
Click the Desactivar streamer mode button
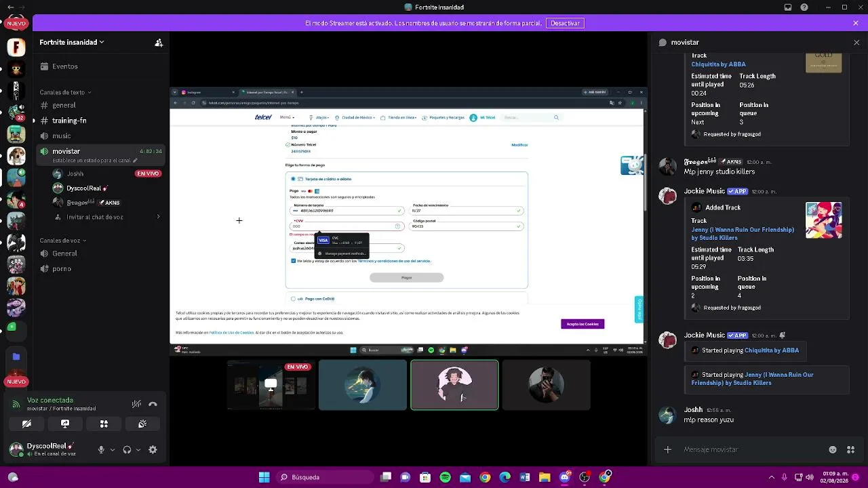pyautogui.click(x=565, y=23)
